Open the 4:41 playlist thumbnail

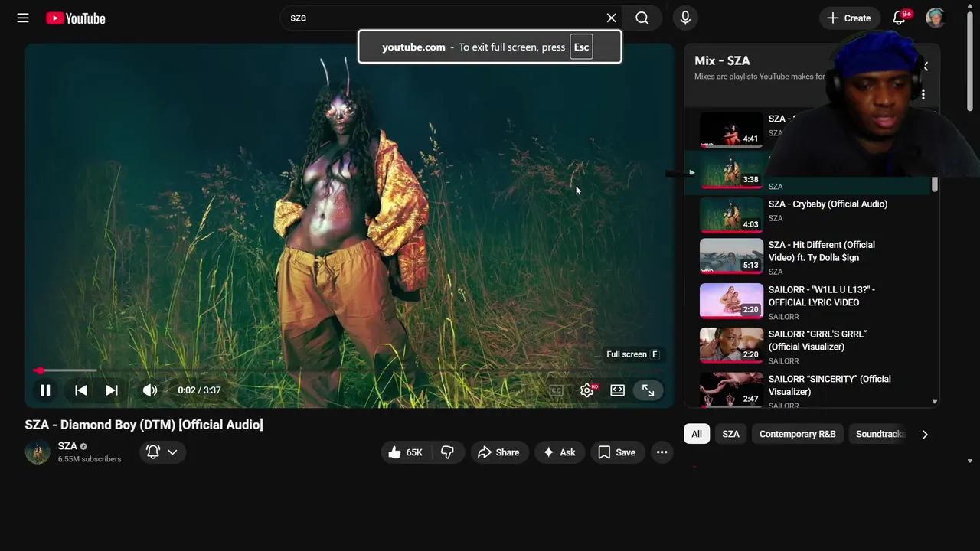coord(731,129)
